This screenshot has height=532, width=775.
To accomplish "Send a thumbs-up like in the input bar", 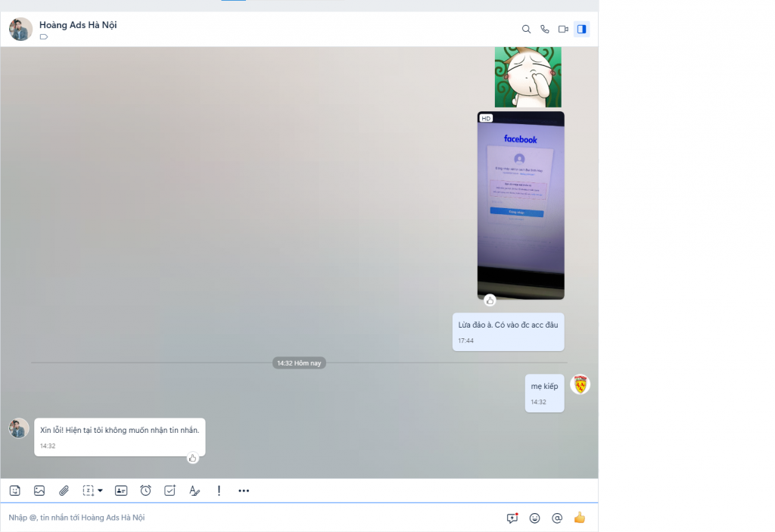I will pyautogui.click(x=580, y=518).
